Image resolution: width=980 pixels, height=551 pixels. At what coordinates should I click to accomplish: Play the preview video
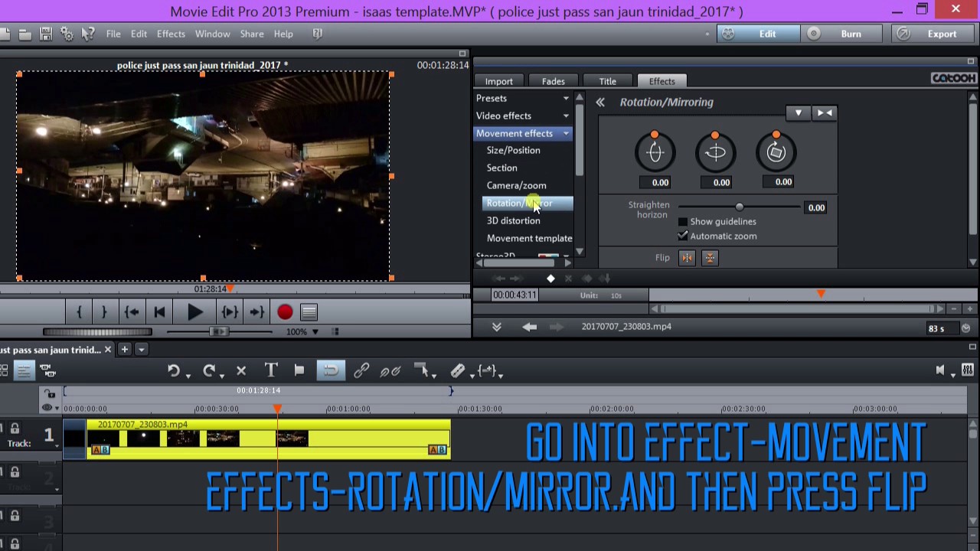194,312
